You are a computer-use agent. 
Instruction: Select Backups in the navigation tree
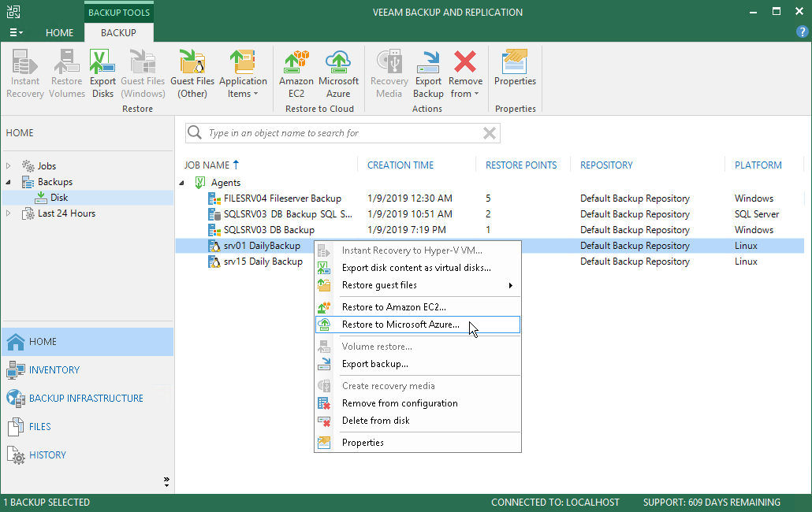(x=55, y=182)
